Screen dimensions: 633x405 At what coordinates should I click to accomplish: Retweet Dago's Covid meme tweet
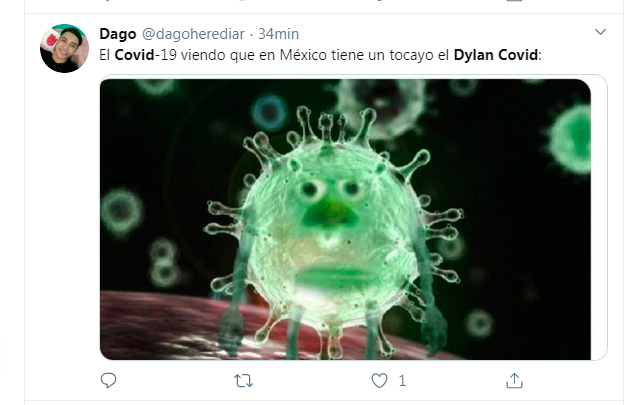point(243,380)
